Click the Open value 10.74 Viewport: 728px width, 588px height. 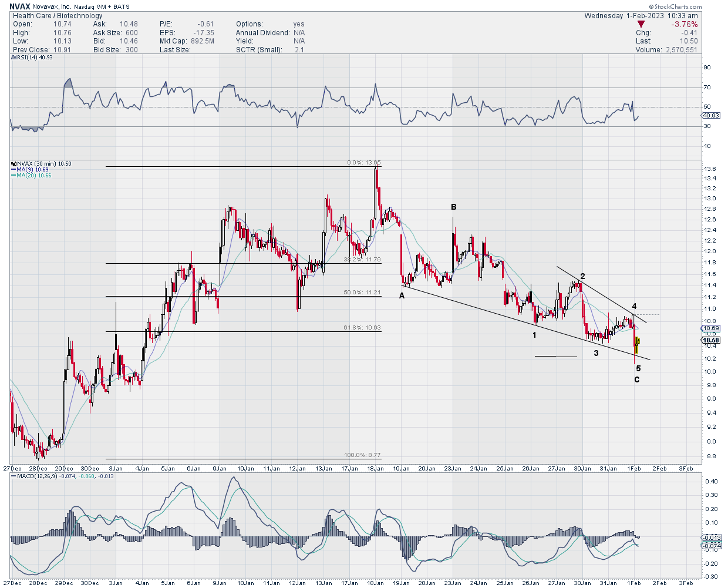(62, 24)
